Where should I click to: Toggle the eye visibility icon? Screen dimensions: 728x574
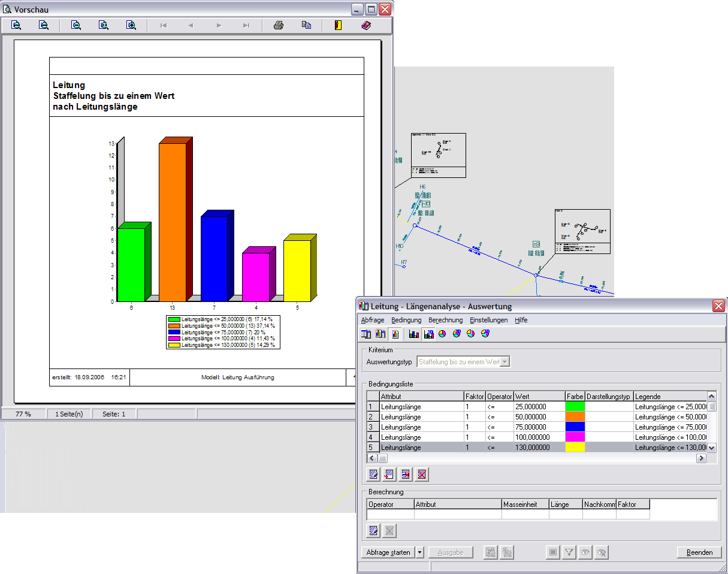tap(585, 552)
